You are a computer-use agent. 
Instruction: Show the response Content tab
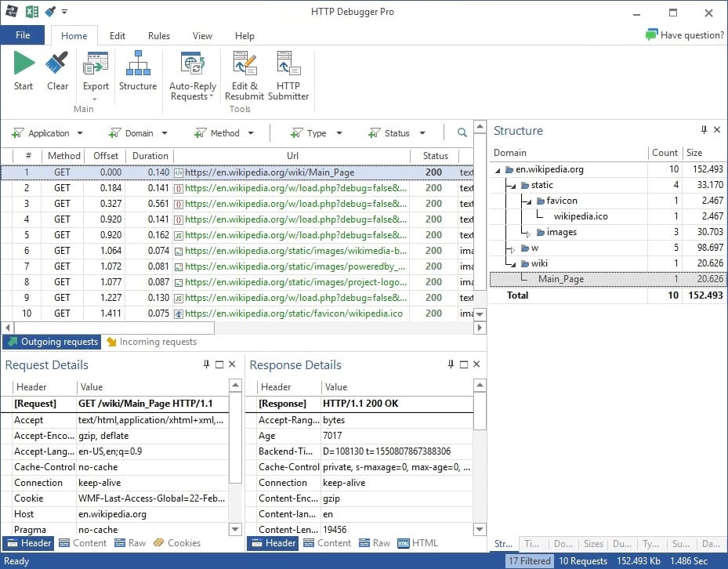click(x=328, y=543)
